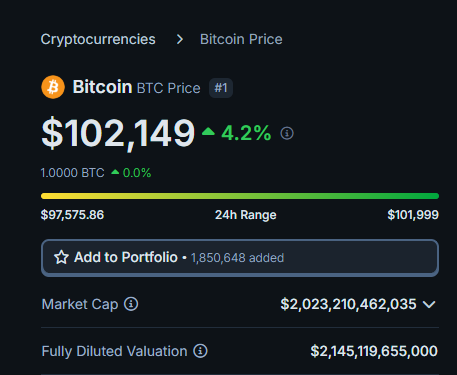Click the #1 rank badge
This screenshot has width=457, height=375.
pos(221,88)
